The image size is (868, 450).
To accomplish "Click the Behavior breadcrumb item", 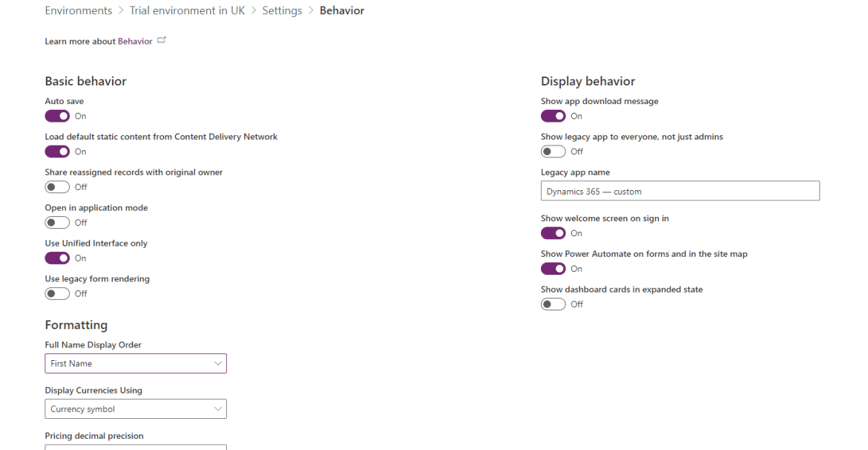I will pyautogui.click(x=342, y=10).
